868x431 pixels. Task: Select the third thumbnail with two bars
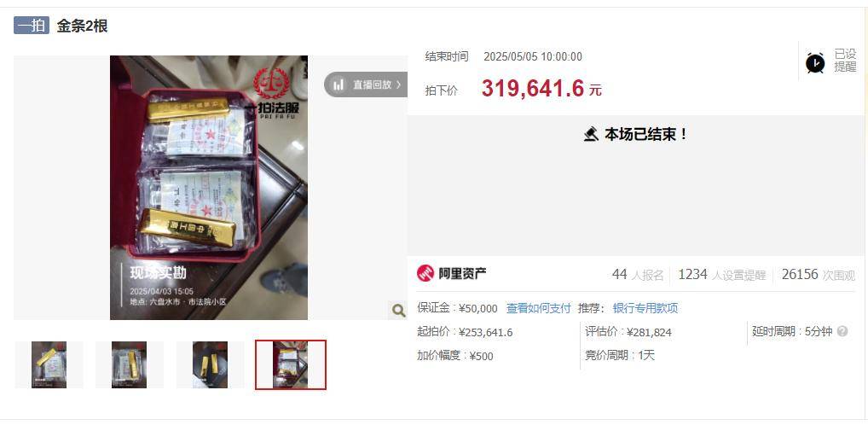[x=210, y=364]
